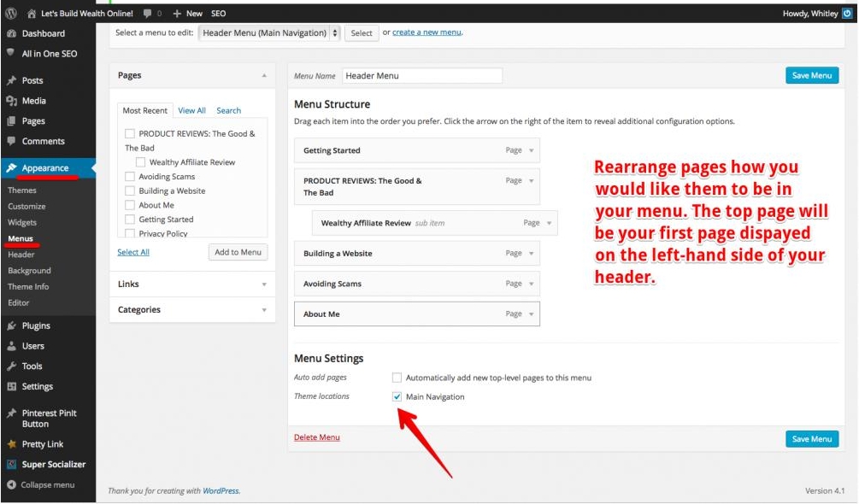Open Menus under Appearance

pyautogui.click(x=21, y=238)
